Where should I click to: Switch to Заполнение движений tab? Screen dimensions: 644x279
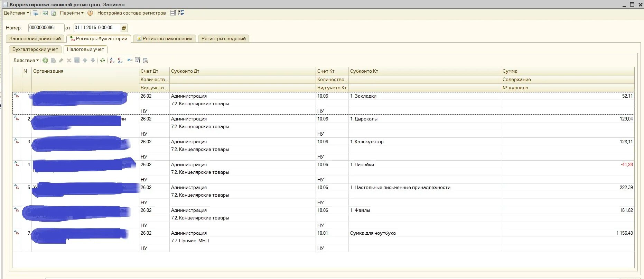[35, 38]
